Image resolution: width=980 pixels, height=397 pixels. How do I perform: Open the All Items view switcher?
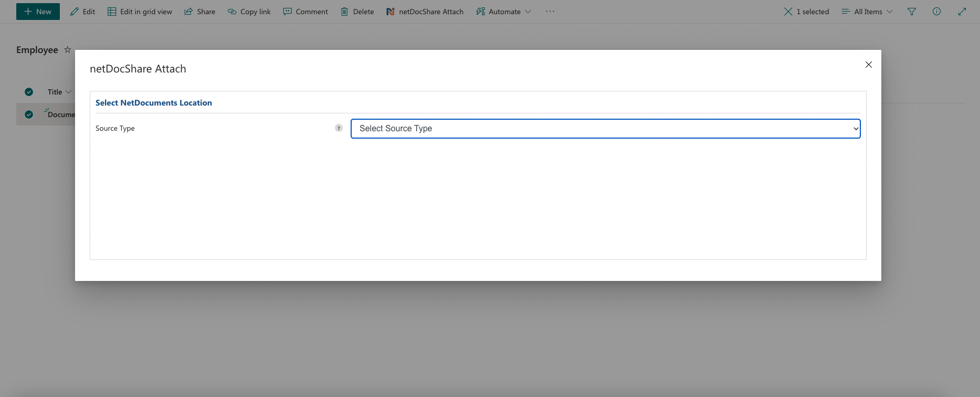pos(867,12)
